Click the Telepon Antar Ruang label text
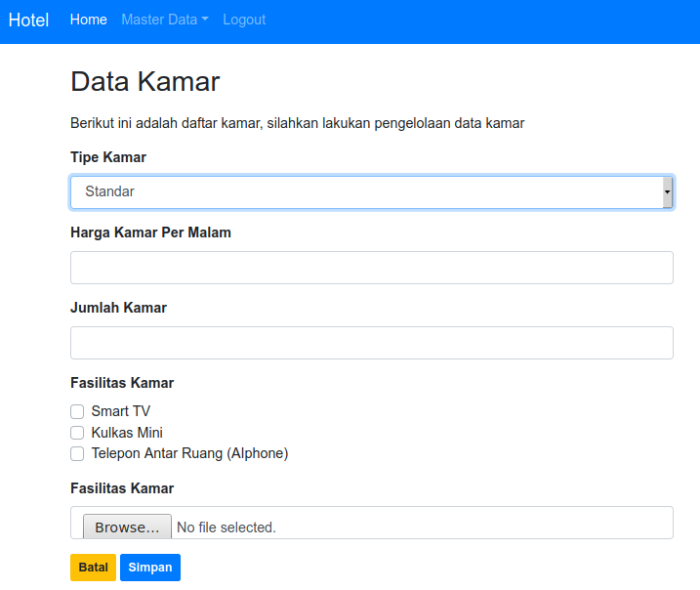 point(189,453)
